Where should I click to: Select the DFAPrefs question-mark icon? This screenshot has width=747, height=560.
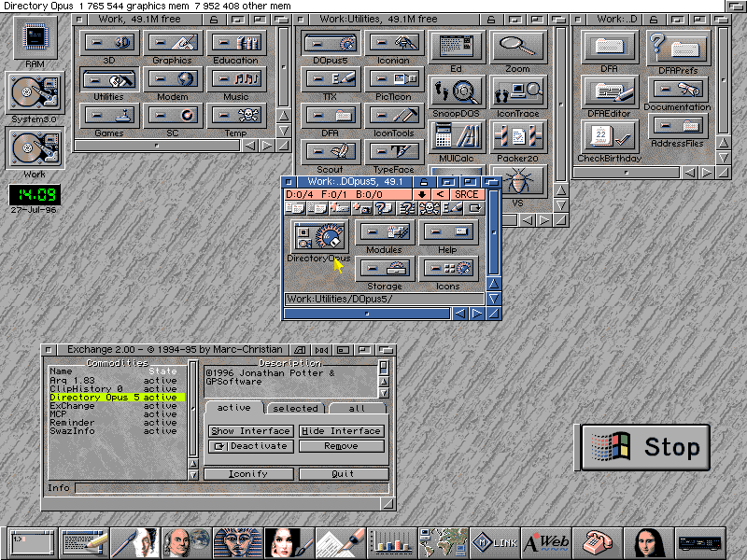tap(678, 48)
